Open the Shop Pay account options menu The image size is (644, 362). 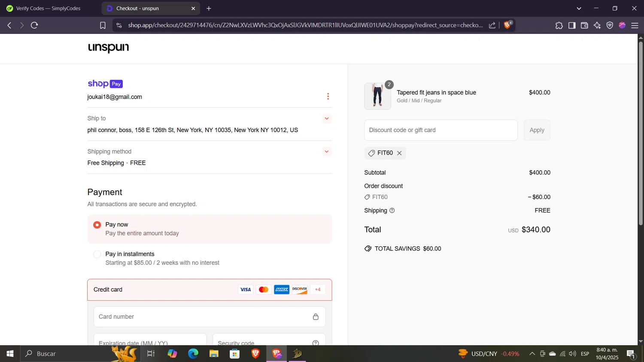click(328, 97)
